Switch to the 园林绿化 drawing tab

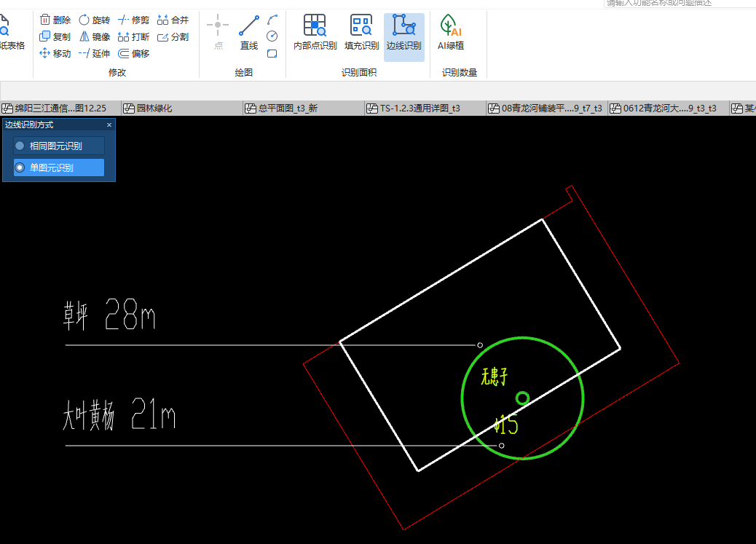(x=154, y=109)
